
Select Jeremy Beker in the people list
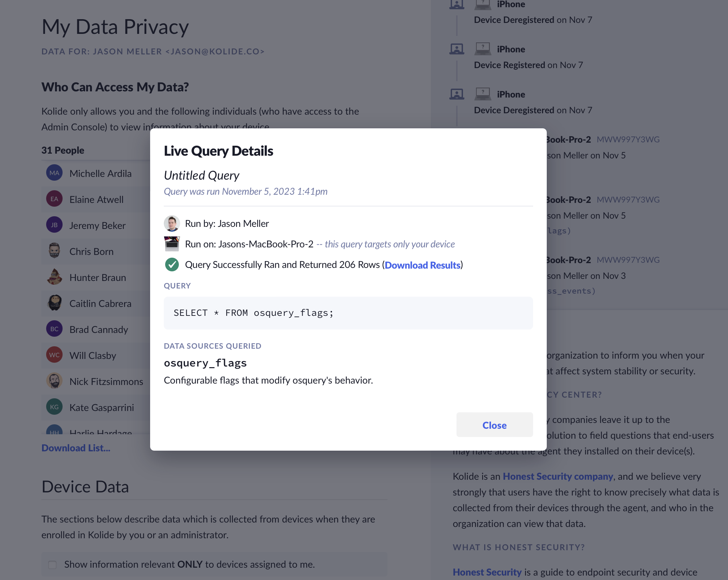coord(97,225)
